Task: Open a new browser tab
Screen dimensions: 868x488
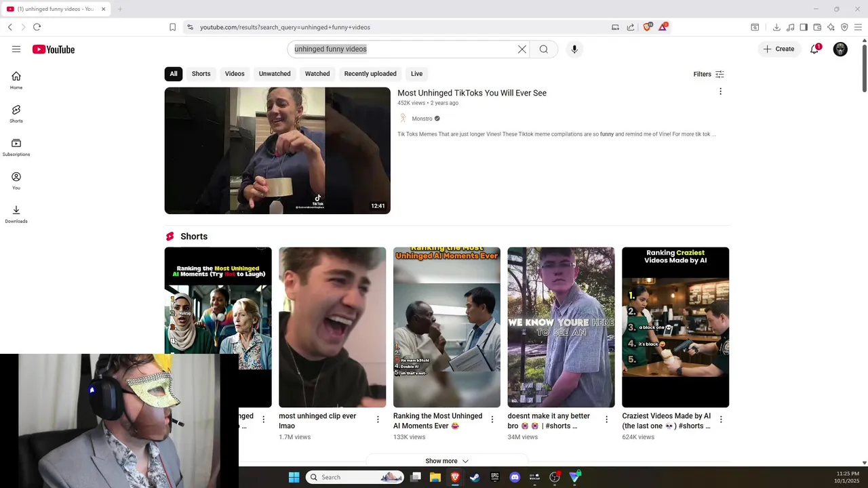Action: pyautogui.click(x=120, y=9)
